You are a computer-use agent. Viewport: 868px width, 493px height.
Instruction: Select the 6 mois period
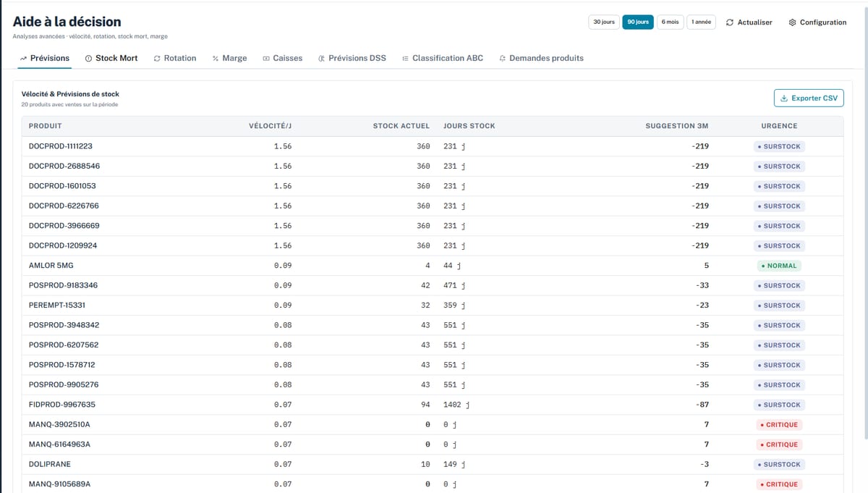click(x=670, y=22)
